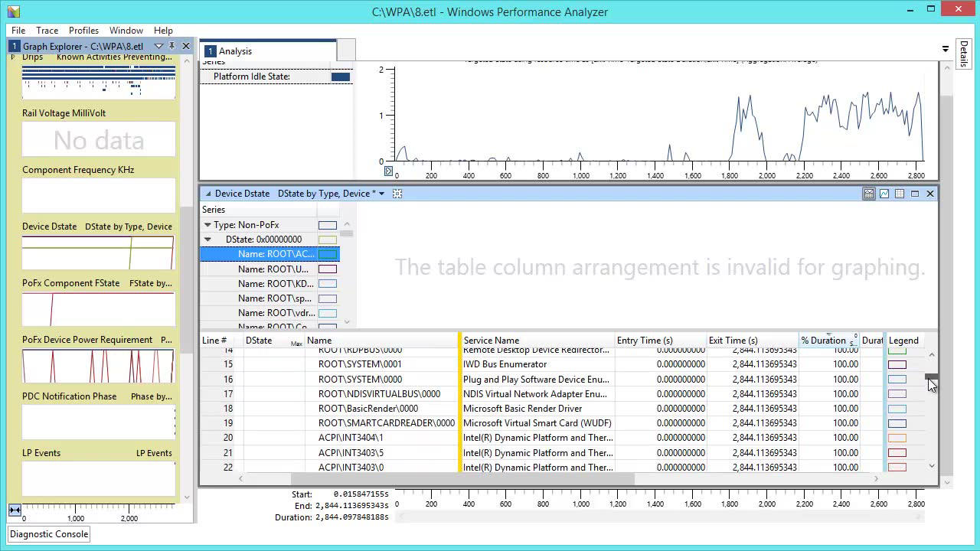Sort by Exit Time (s) column header

(x=753, y=341)
